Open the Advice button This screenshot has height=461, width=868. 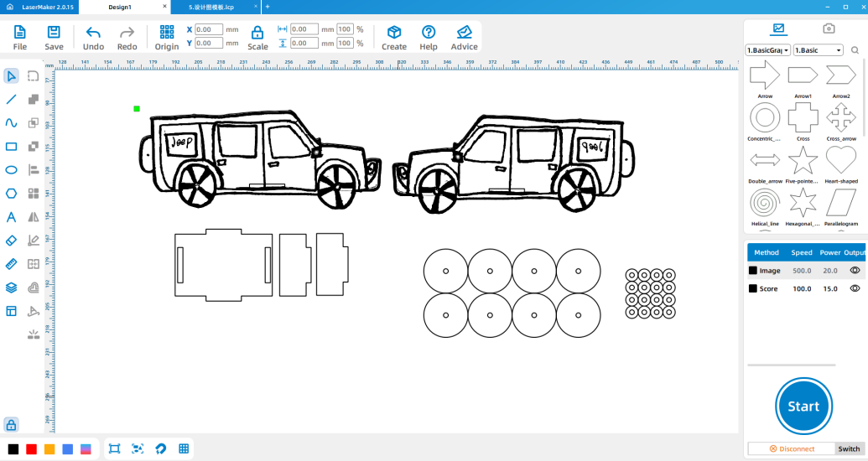click(x=464, y=39)
